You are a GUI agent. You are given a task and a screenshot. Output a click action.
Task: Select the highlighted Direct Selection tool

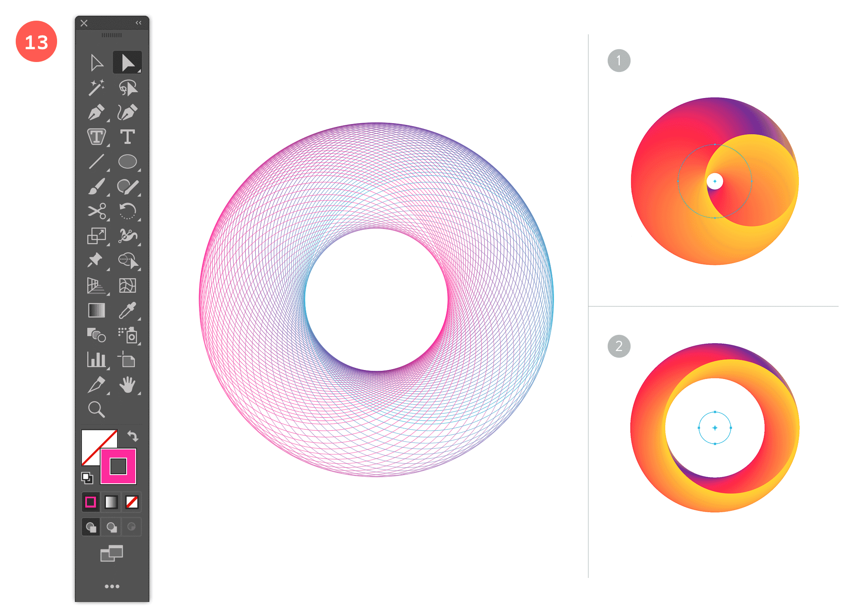[127, 62]
